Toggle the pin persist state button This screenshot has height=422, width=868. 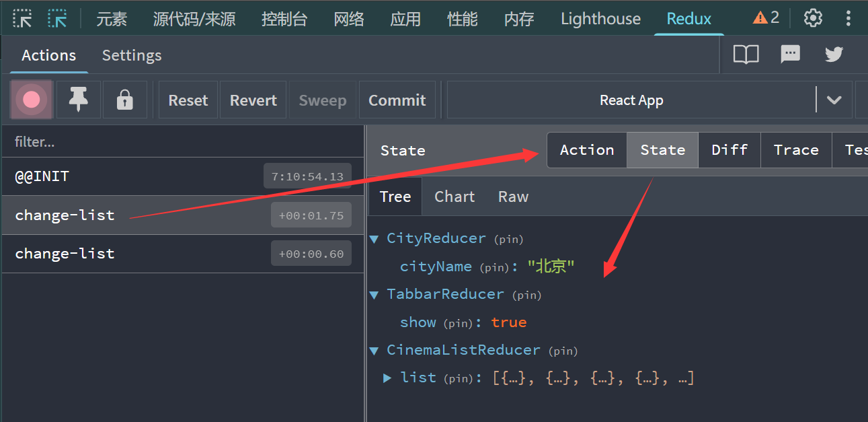tap(79, 100)
